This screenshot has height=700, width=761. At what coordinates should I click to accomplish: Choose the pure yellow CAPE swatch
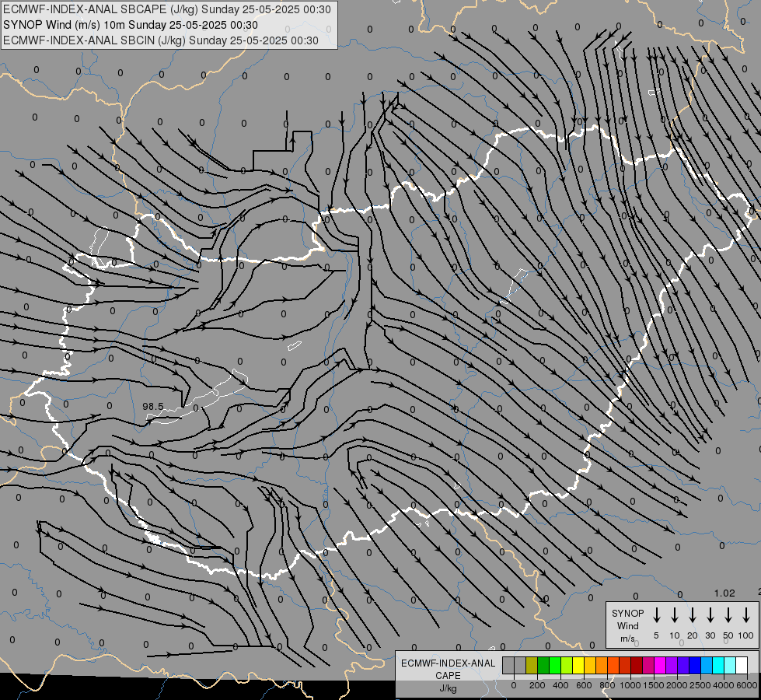[x=578, y=665]
